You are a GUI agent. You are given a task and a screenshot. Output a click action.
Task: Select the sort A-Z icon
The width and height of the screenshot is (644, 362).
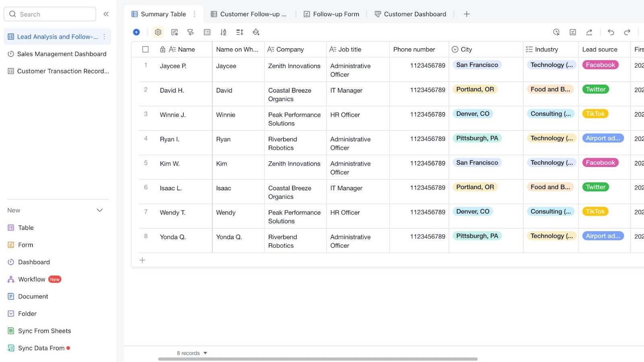223,32
